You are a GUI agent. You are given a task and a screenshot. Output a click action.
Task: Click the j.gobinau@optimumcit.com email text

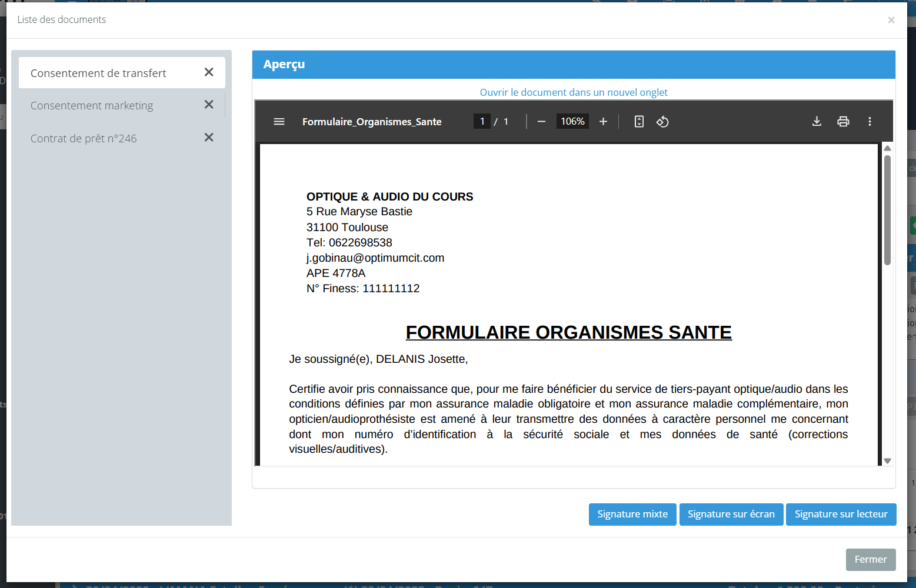click(375, 258)
